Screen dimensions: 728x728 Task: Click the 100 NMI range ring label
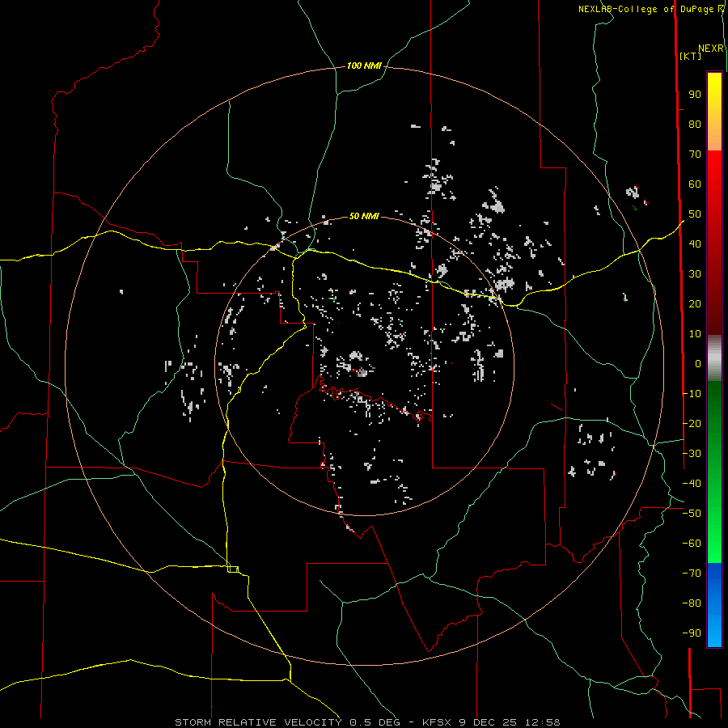364,66
